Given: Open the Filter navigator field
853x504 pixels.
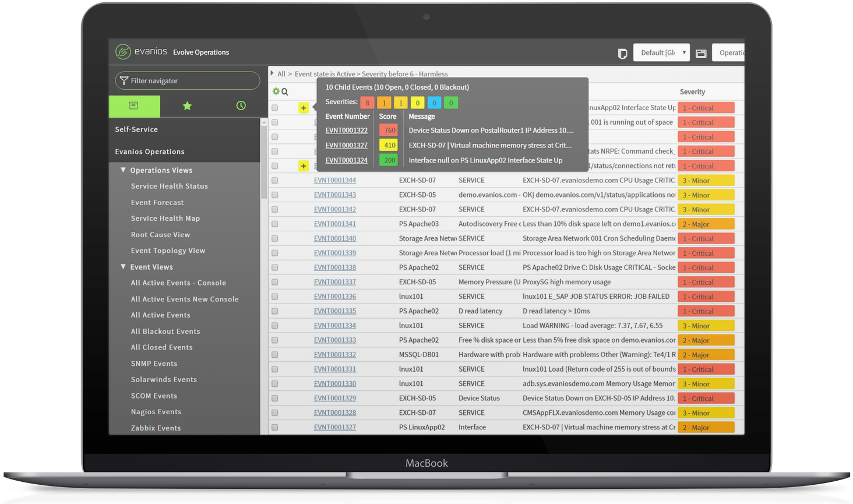Looking at the screenshot, I should 186,80.
